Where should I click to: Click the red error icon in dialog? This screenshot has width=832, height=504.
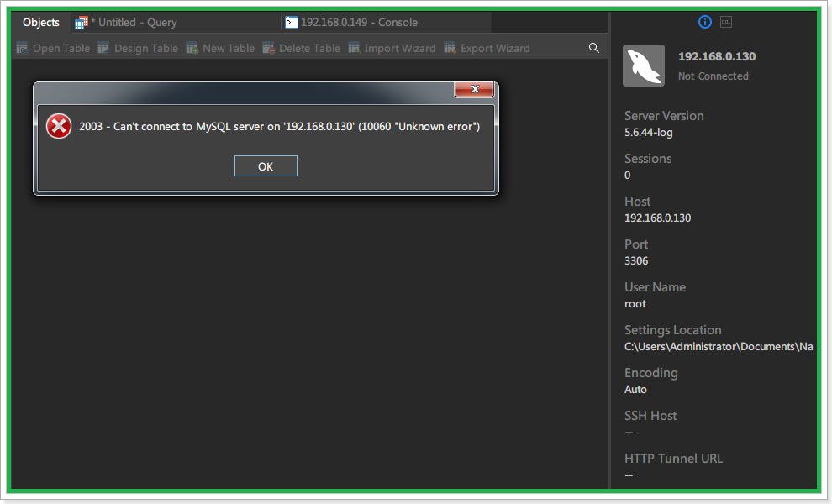coord(59,126)
